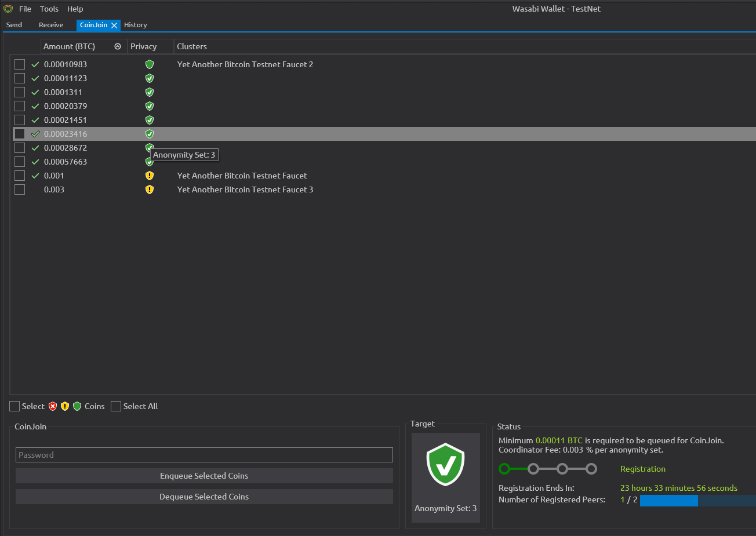Screen dimensions: 756x536
Task: Open the Tools menu
Action: coord(49,9)
